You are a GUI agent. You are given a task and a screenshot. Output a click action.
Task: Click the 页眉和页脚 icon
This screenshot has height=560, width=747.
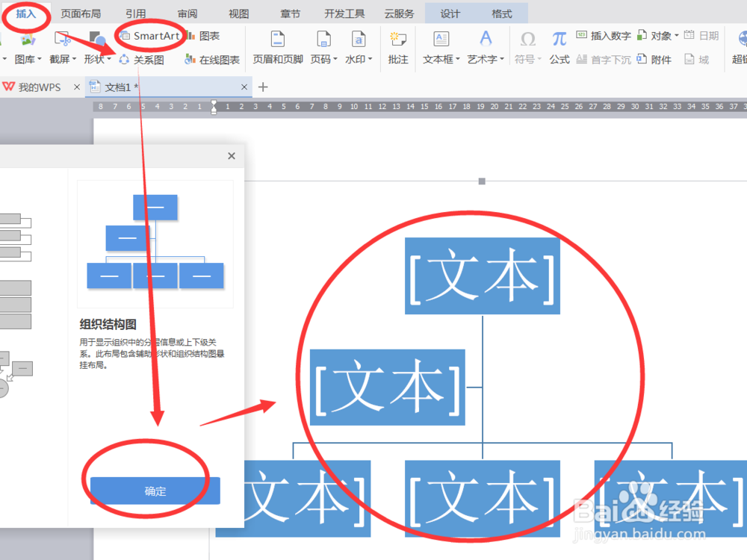pyautogui.click(x=278, y=39)
